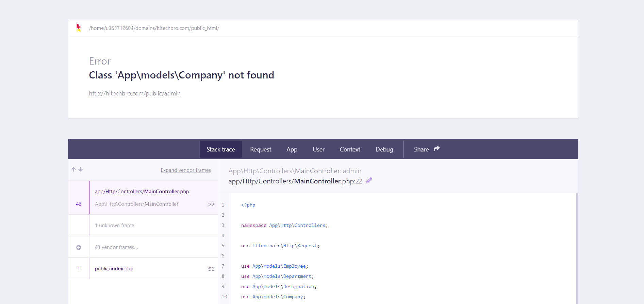Show the Context tab
This screenshot has height=304, width=644.
[350, 149]
